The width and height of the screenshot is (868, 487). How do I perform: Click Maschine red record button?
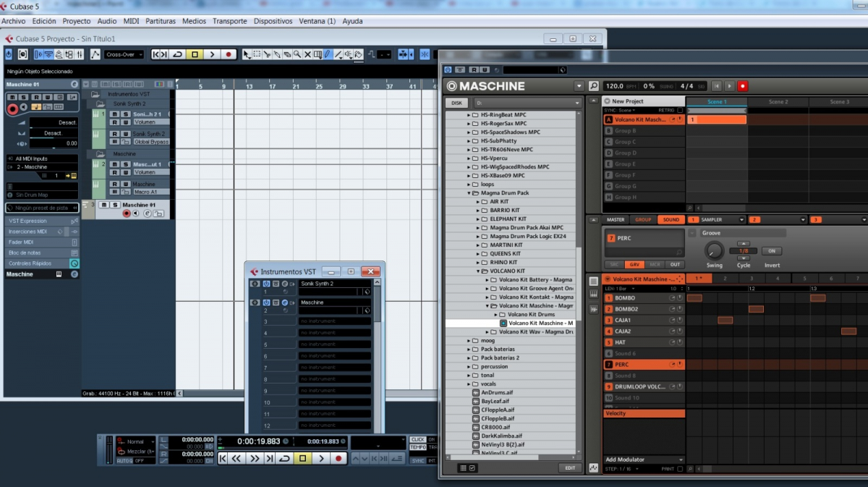[x=743, y=86]
